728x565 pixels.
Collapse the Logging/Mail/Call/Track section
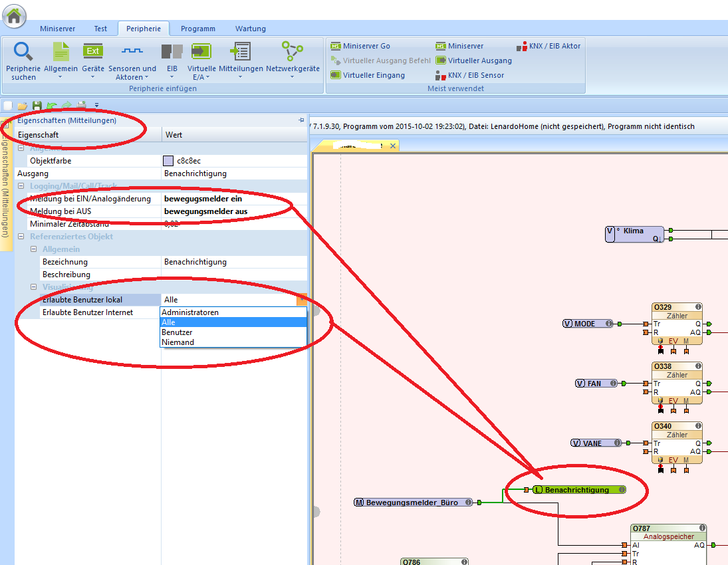click(21, 186)
